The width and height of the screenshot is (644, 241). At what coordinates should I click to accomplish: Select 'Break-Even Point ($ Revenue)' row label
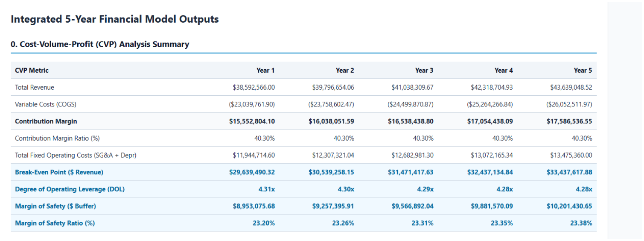click(59, 172)
